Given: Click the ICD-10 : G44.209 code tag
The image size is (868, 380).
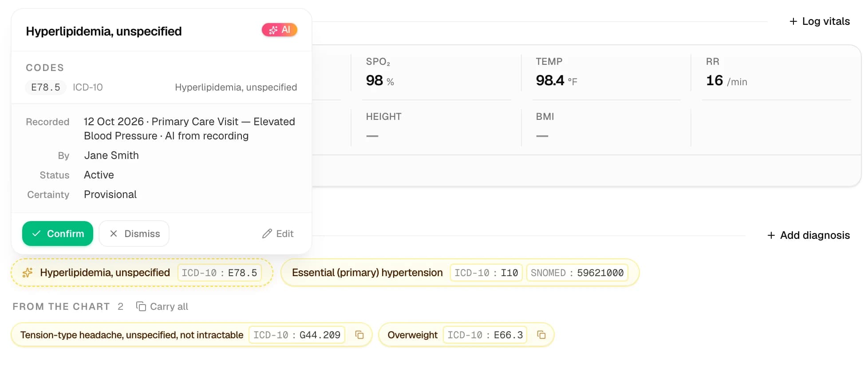Looking at the screenshot, I should pos(297,335).
